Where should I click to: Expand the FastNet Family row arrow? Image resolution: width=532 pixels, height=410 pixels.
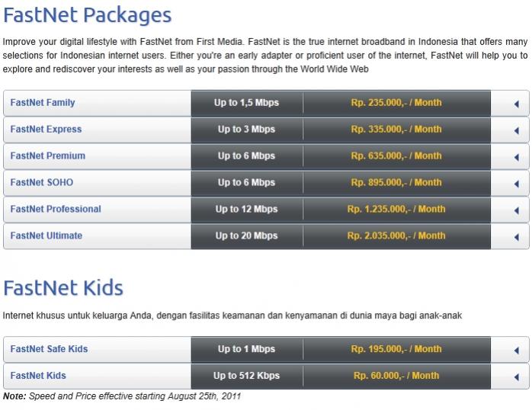(x=517, y=104)
